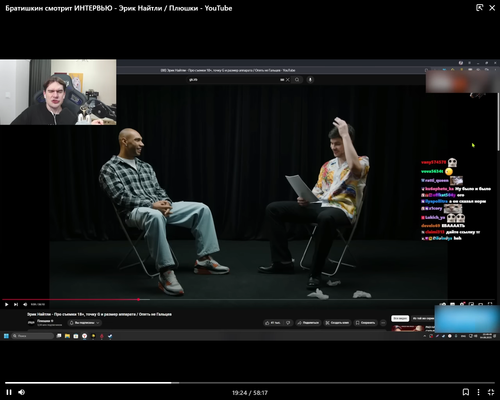500x400 pixels.
Task: Mute the outer player's volume
Action: pos(22,392)
